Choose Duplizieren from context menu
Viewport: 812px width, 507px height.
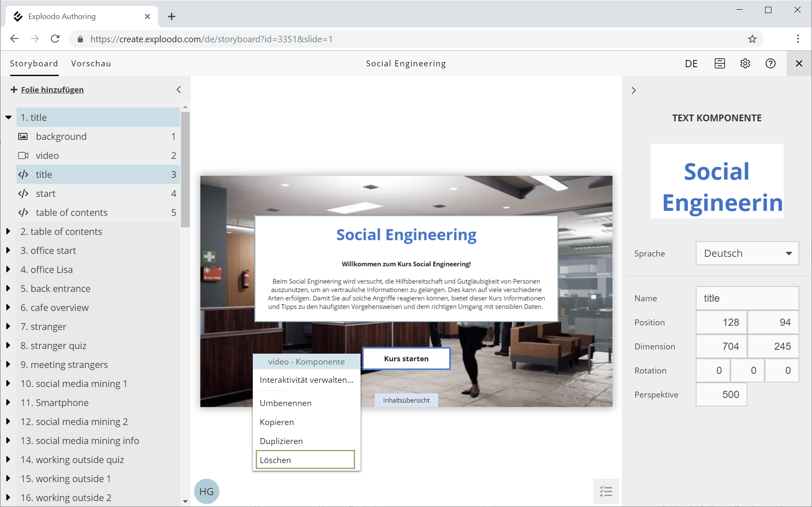pos(281,441)
